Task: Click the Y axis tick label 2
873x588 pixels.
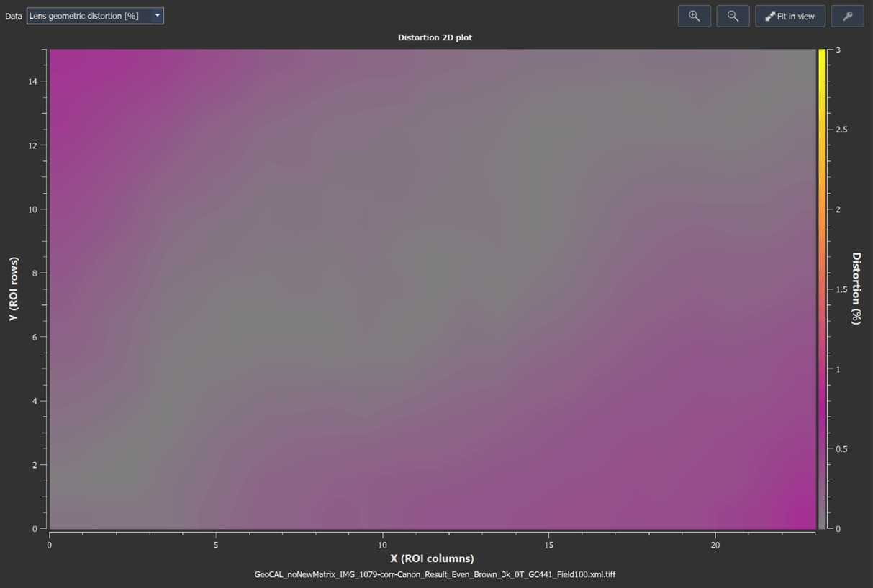Action: pyautogui.click(x=35, y=465)
